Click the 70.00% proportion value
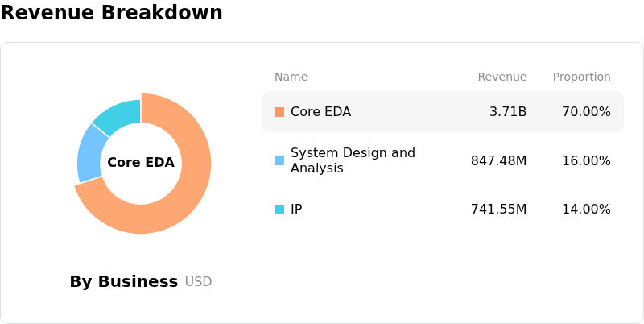Viewport: 644px width, 324px height. pos(586,112)
